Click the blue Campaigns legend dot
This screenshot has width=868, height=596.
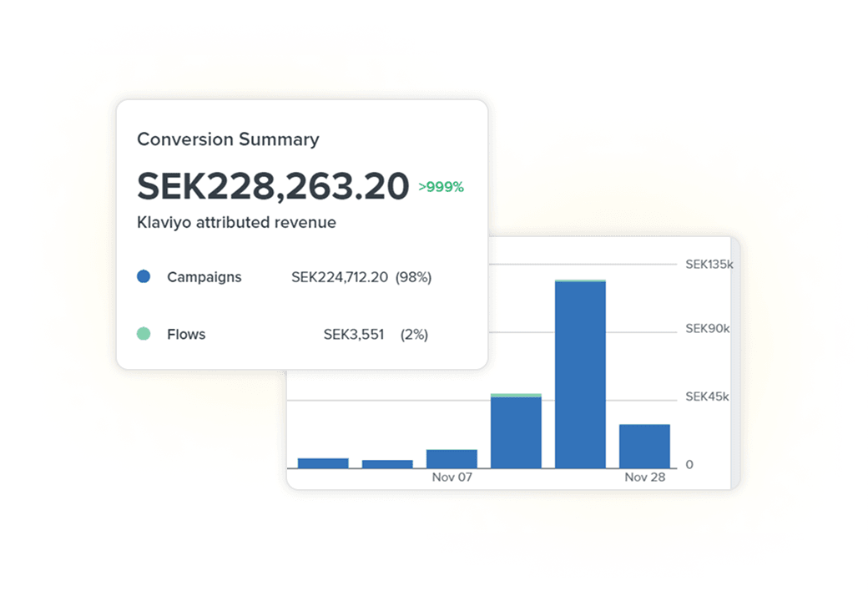143,276
